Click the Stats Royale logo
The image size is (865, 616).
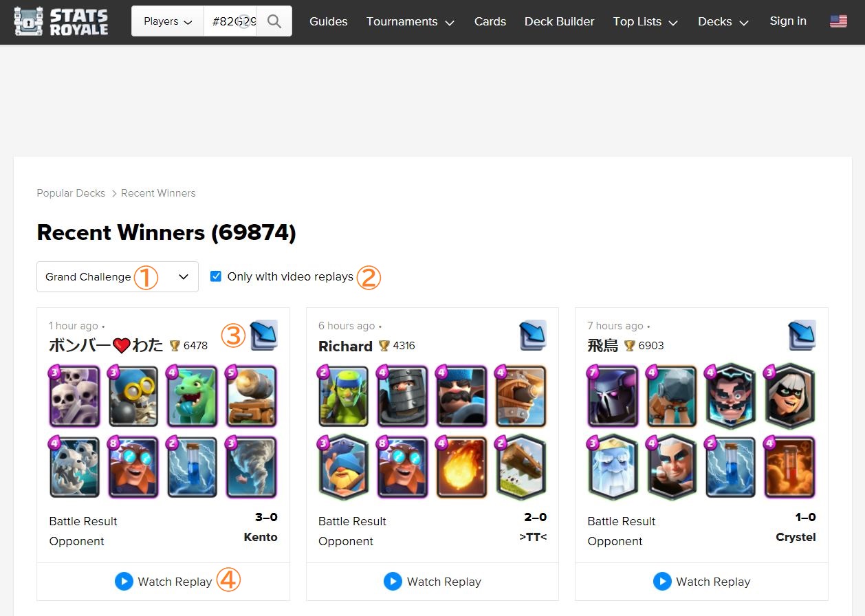coord(61,21)
